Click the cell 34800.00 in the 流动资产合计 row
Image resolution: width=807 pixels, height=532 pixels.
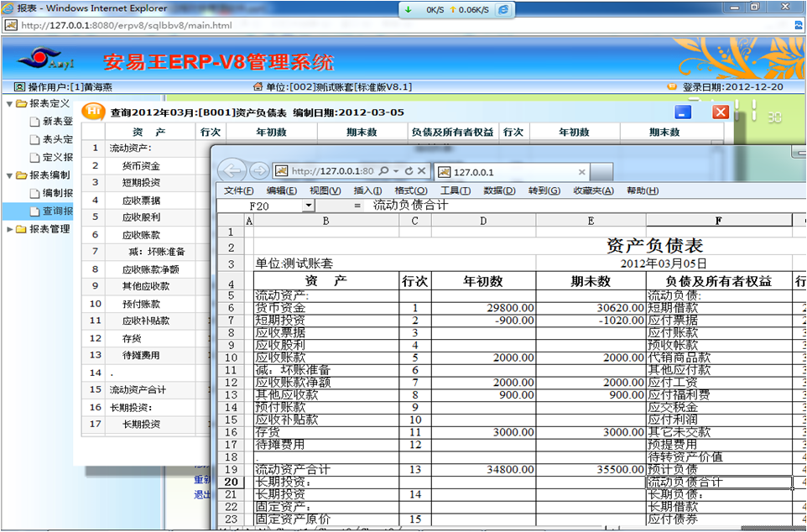click(483, 470)
